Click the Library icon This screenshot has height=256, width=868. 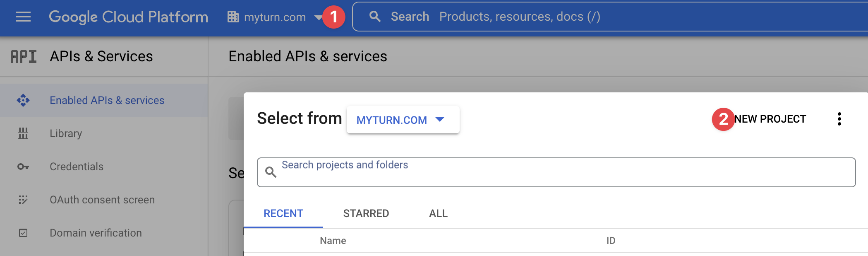[x=23, y=133]
